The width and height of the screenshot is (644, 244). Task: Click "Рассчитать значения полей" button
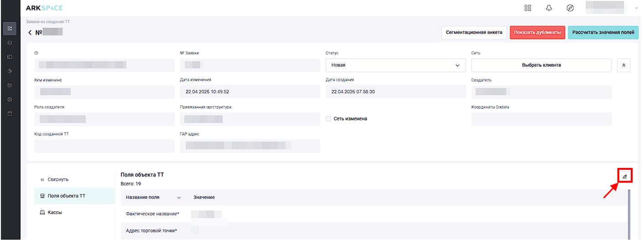coord(602,32)
